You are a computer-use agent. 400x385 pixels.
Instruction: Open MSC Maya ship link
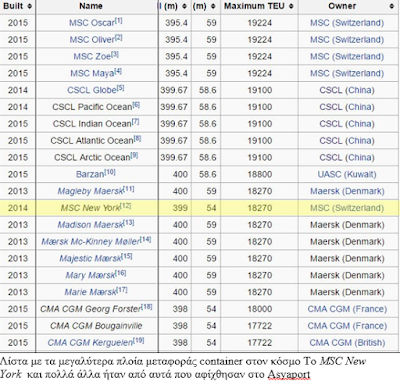coord(92,73)
